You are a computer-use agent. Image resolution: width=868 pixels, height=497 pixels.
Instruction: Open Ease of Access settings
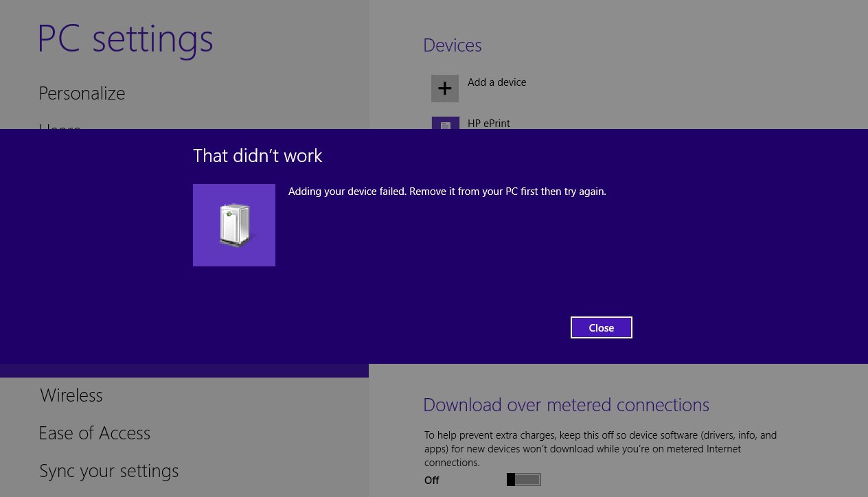[x=94, y=433]
